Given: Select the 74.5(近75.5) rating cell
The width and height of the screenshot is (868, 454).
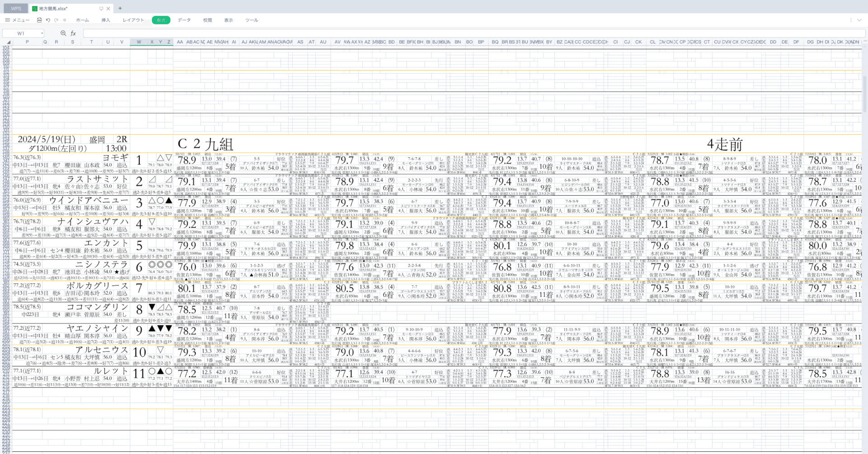Looking at the screenshot, I should 27,264.
